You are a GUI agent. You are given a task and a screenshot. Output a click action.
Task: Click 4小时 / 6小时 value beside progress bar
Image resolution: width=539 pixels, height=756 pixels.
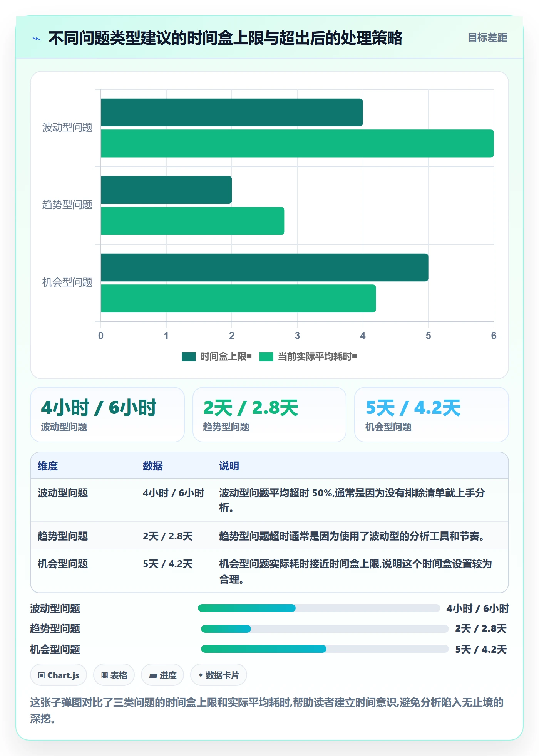[x=477, y=608]
